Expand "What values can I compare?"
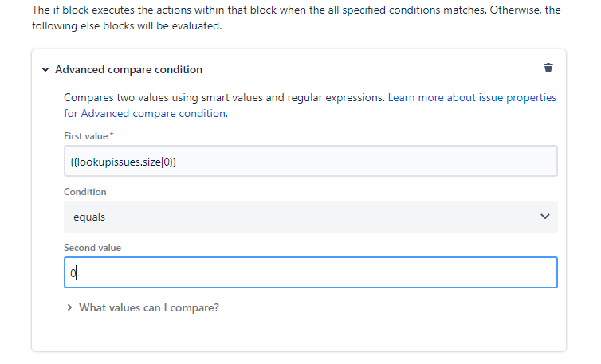 click(x=149, y=307)
